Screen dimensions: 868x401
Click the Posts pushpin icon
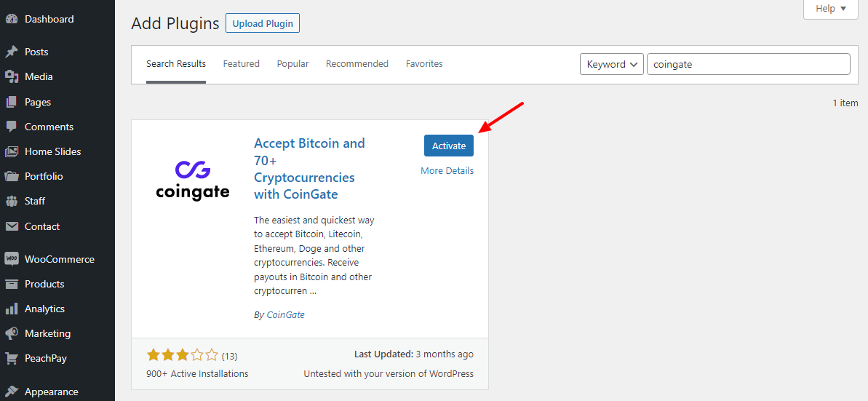pyautogui.click(x=12, y=52)
